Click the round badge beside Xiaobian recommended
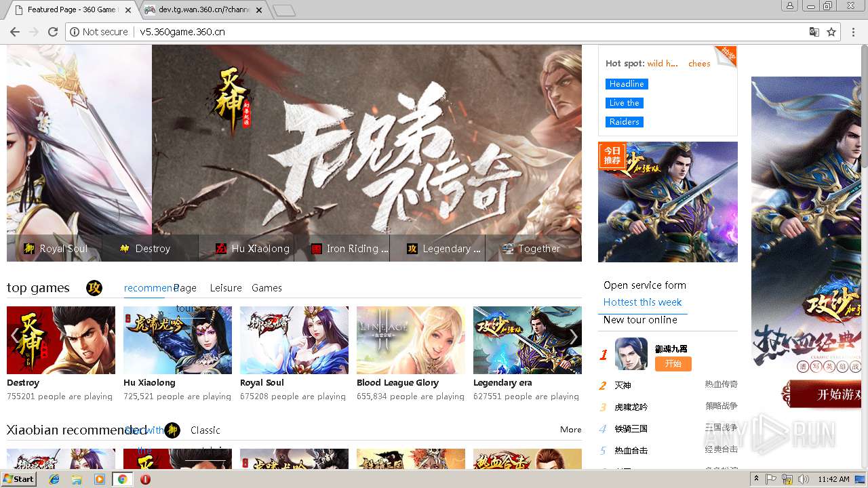The image size is (868, 488). (172, 430)
